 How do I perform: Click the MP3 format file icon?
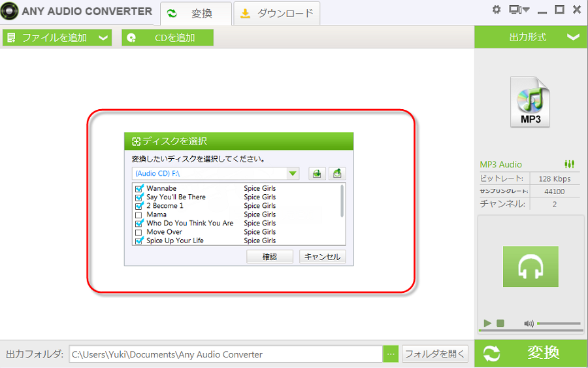point(530,102)
